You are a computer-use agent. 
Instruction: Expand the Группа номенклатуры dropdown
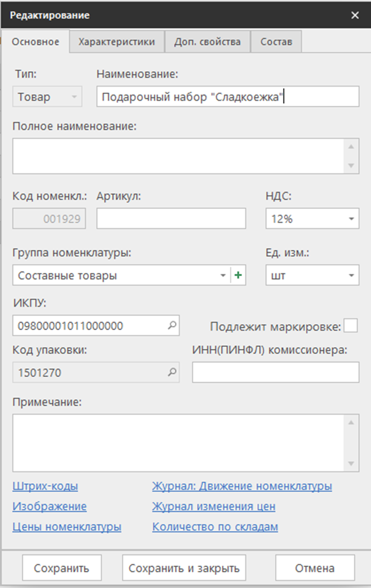tap(222, 275)
